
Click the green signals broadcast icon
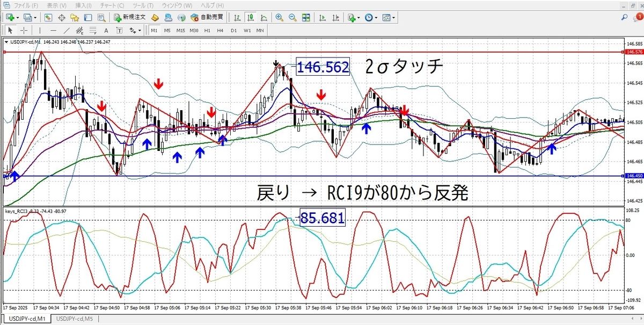tap(181, 17)
